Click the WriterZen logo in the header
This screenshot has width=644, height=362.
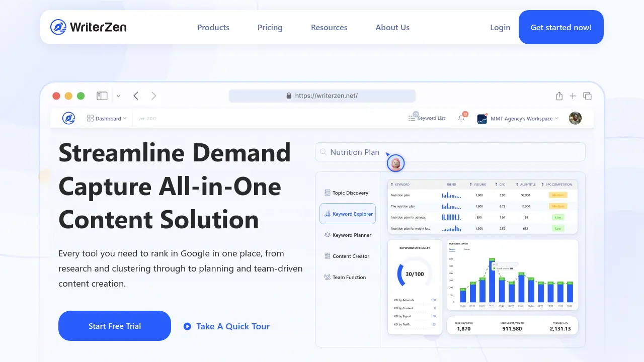(x=89, y=27)
